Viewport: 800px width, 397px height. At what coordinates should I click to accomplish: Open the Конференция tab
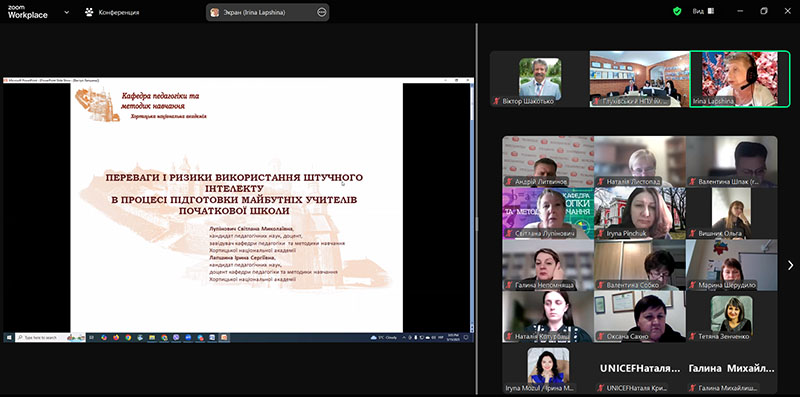[112, 12]
